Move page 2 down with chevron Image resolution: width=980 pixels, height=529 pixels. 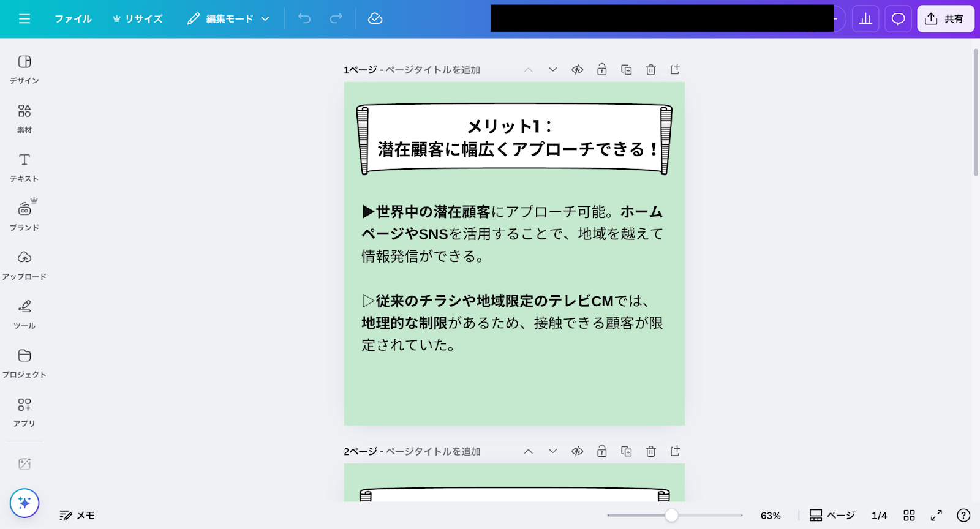click(x=553, y=451)
